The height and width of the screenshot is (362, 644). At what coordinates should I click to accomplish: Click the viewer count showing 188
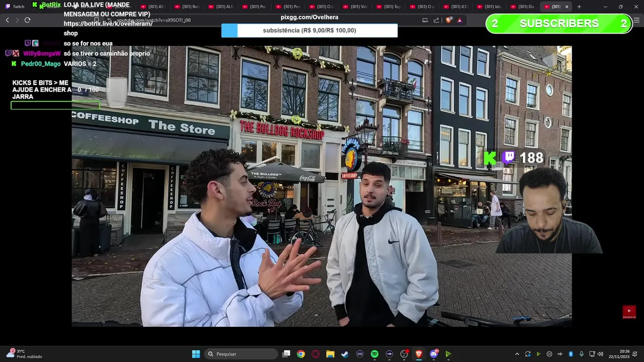click(531, 158)
